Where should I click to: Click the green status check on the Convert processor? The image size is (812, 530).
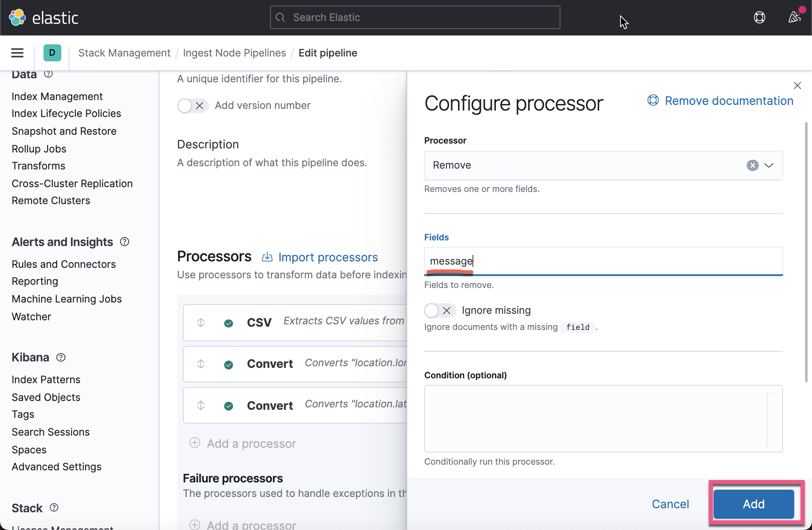pyautogui.click(x=229, y=364)
